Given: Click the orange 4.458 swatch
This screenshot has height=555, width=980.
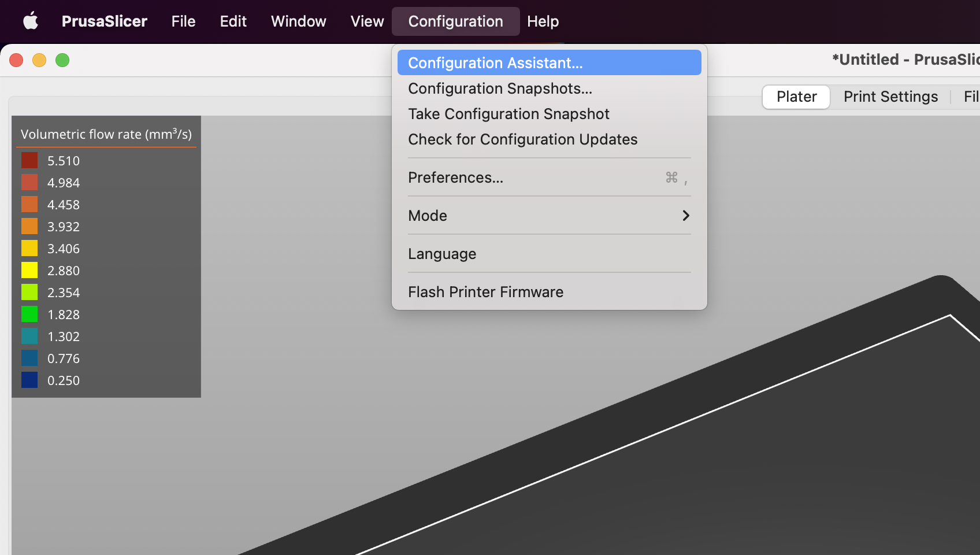Looking at the screenshot, I should [x=29, y=204].
